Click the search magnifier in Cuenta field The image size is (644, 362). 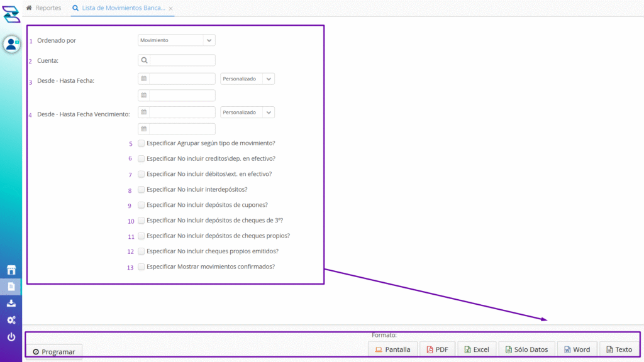pos(144,60)
